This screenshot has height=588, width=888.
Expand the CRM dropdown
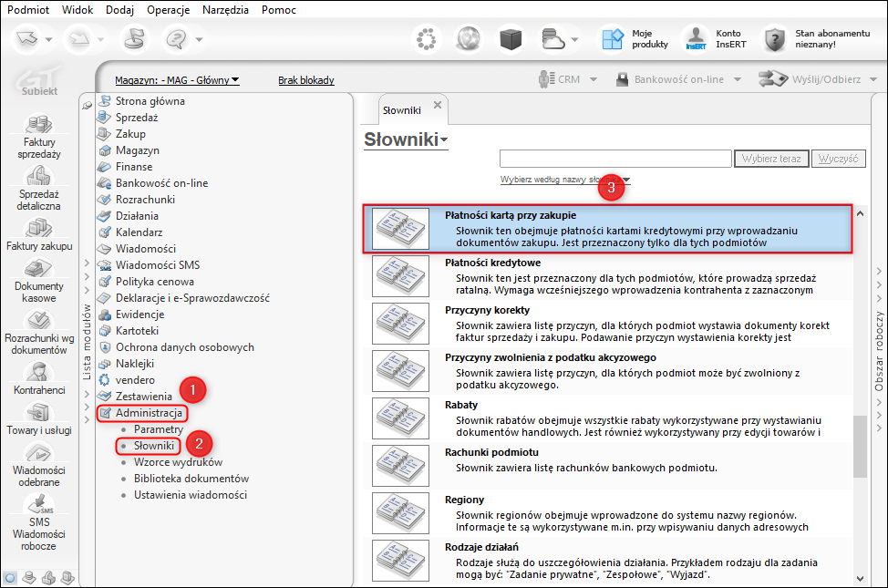(x=594, y=80)
